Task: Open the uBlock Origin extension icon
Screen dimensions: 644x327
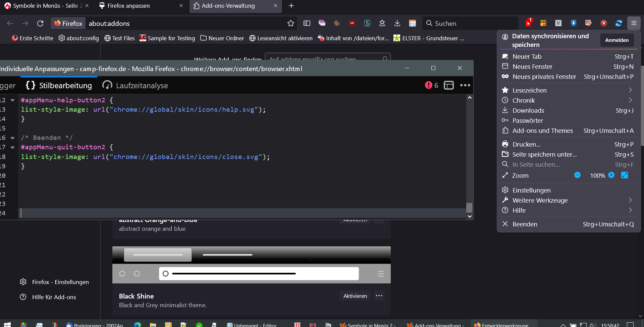Action: (352, 23)
